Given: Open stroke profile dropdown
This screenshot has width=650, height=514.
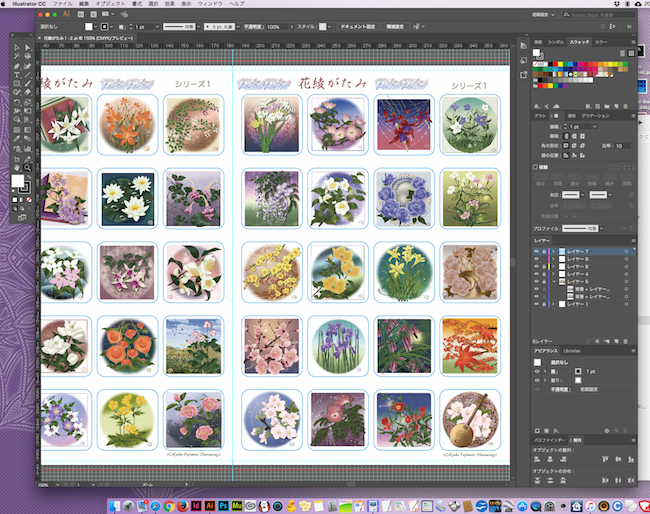Looking at the screenshot, I should (x=601, y=228).
